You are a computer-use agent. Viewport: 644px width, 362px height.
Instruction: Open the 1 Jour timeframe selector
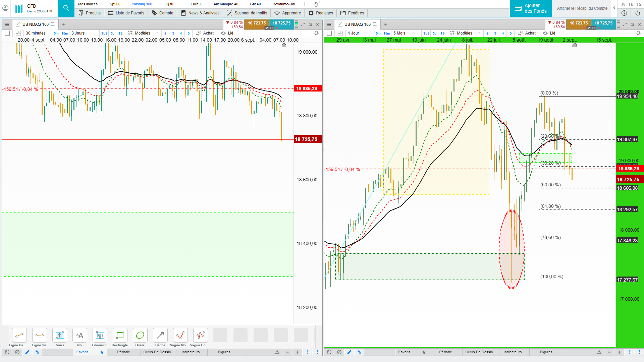tap(354, 33)
